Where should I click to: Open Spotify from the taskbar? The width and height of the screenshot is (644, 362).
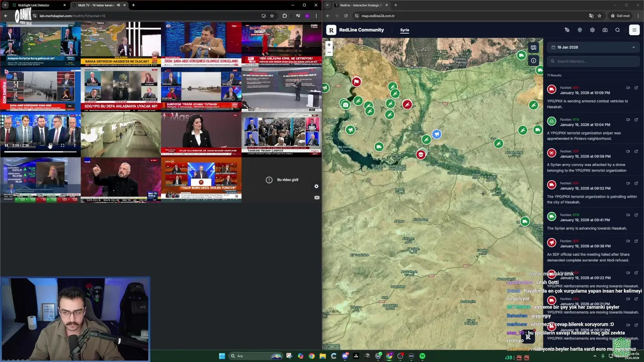(x=422, y=356)
